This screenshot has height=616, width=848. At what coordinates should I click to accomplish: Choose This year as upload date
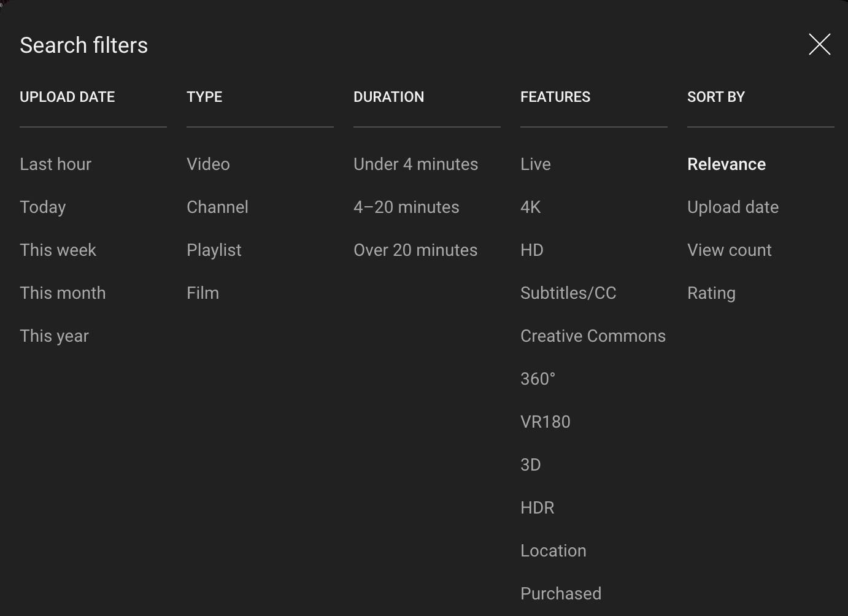pos(54,336)
